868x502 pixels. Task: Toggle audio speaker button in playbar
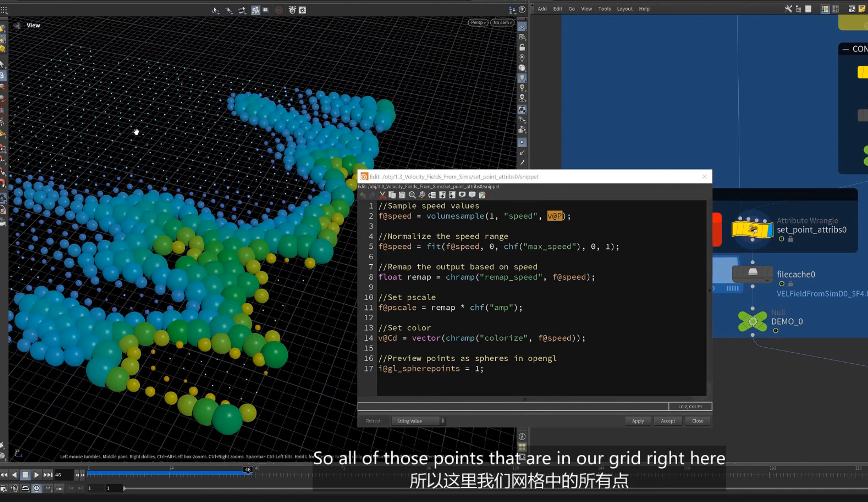(x=14, y=488)
